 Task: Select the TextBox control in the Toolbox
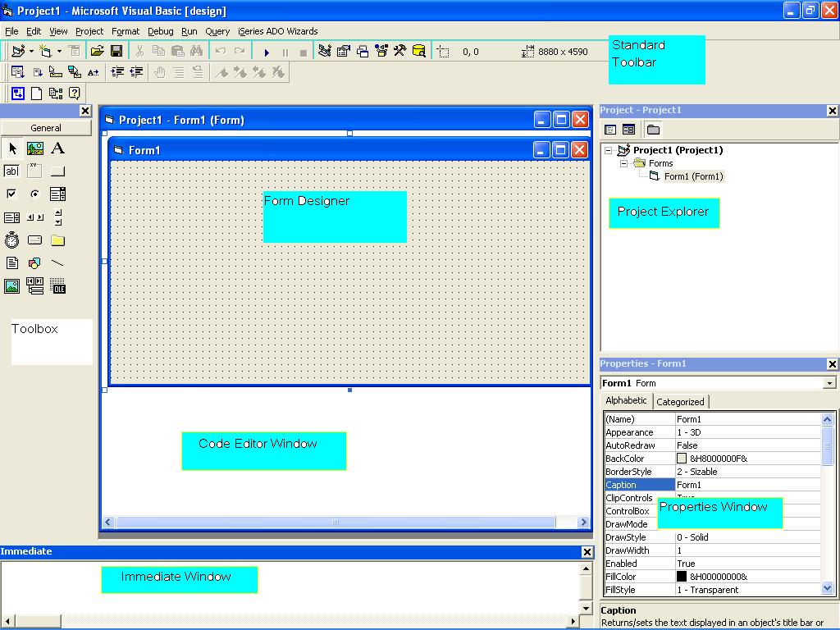click(11, 171)
